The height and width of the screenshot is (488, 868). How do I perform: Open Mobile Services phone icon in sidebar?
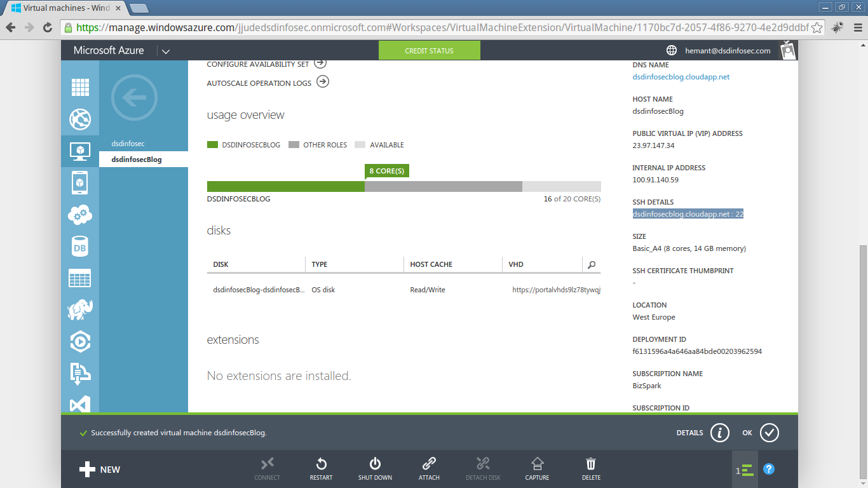[x=80, y=183]
